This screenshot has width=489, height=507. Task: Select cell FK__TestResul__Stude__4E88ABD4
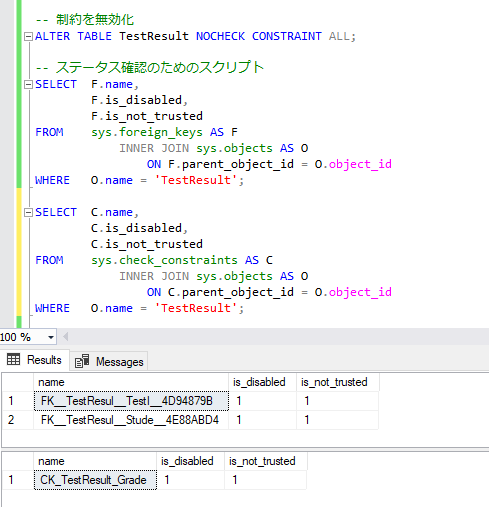point(131,420)
